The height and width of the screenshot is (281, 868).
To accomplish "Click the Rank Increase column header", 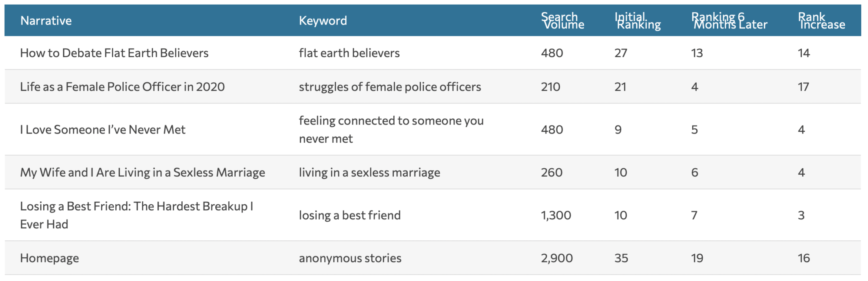I will coord(822,20).
